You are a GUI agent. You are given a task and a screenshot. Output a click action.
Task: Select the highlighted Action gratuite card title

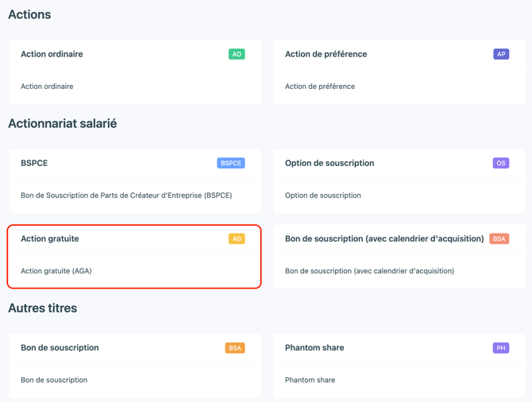pyautogui.click(x=50, y=238)
